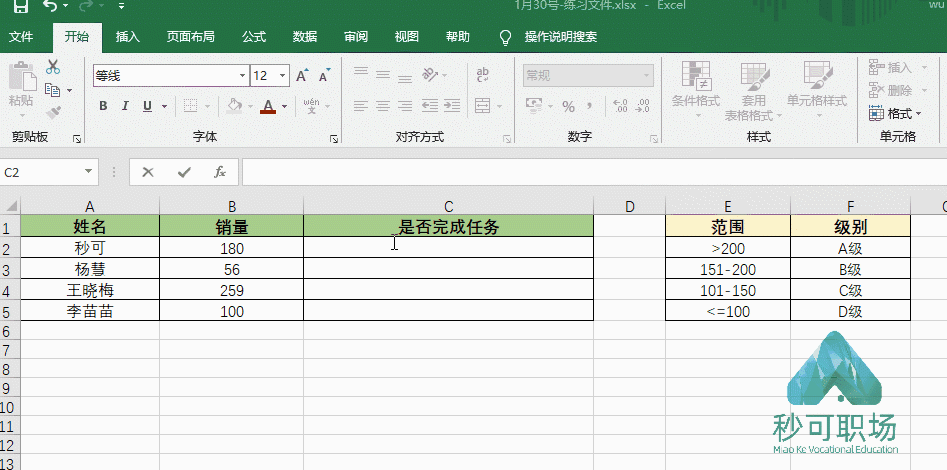The image size is (947, 470).
Task: Click the lightbulb 操作说明搜索 icon
Action: [x=506, y=37]
